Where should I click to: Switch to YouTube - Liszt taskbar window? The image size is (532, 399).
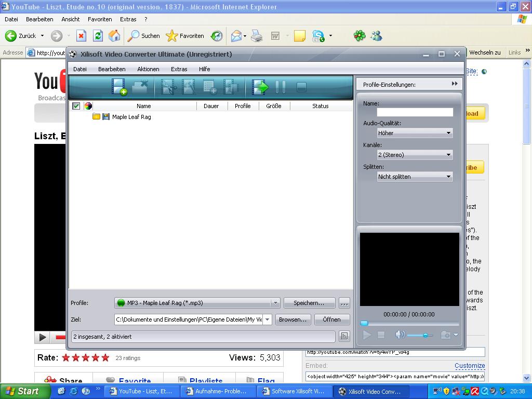coord(141,391)
